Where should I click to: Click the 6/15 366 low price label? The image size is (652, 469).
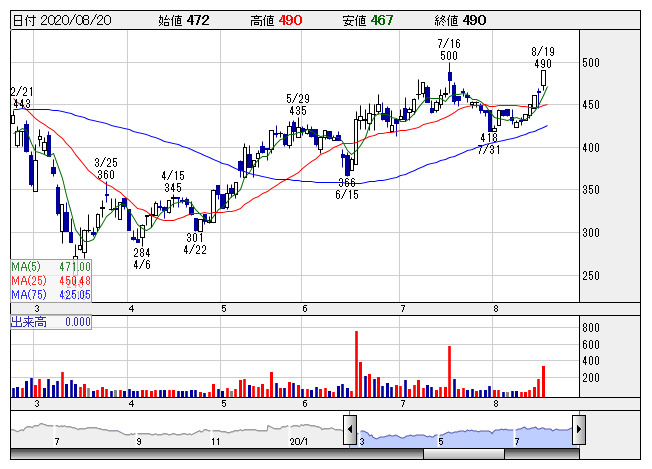click(347, 189)
